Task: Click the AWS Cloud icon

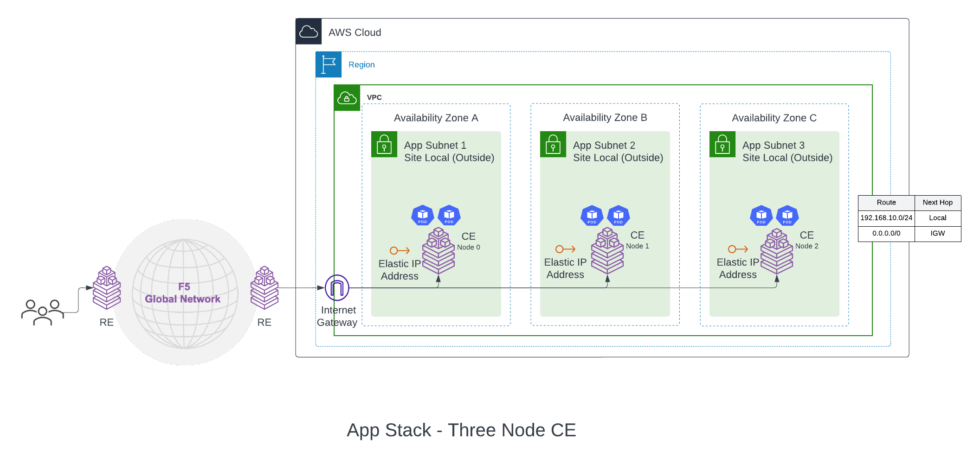Action: [308, 32]
